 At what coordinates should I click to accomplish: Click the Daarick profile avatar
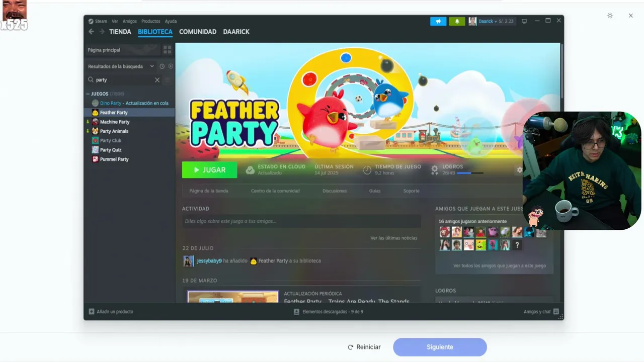click(x=472, y=21)
